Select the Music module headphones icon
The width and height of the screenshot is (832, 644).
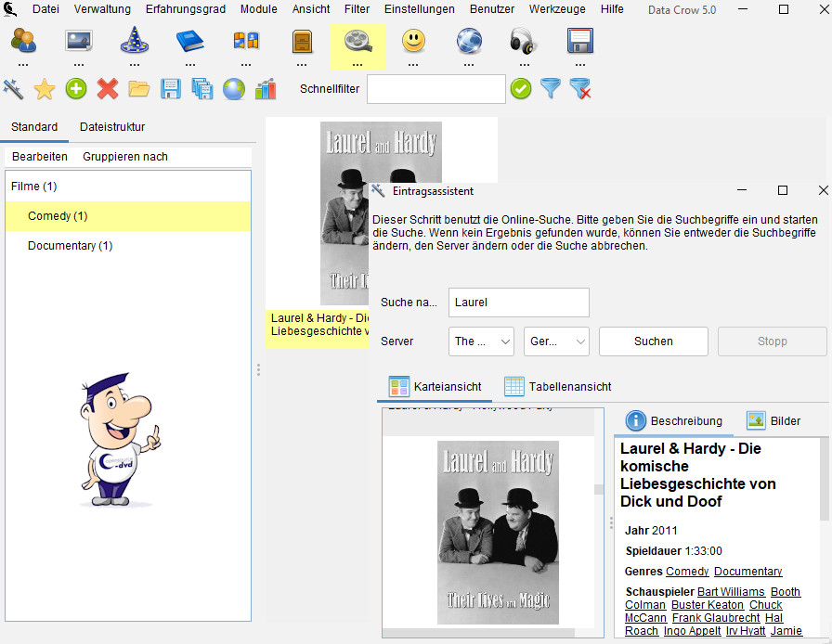pyautogui.click(x=524, y=42)
